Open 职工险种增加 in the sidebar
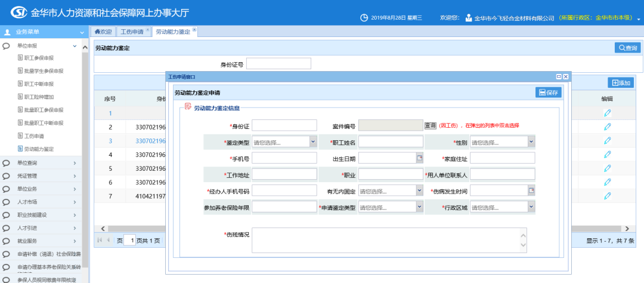Screen dimensions: 644x283 [39, 97]
